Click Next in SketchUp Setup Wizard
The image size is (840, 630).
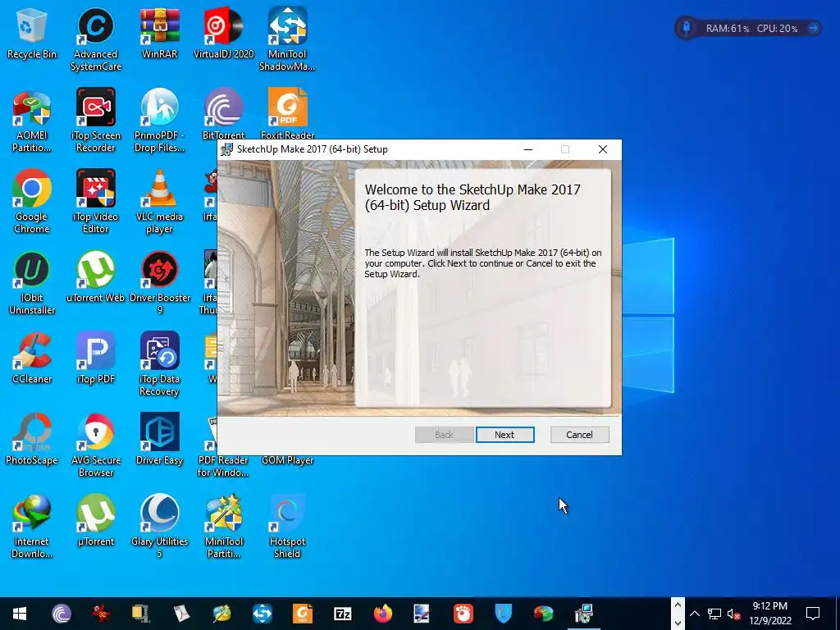pos(504,435)
